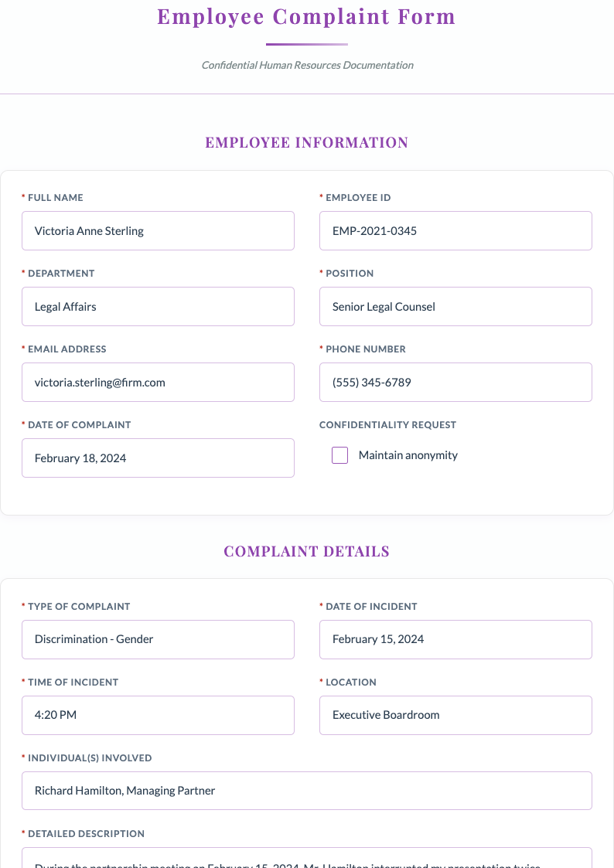Click the Department field showing Legal Affairs

click(x=158, y=306)
